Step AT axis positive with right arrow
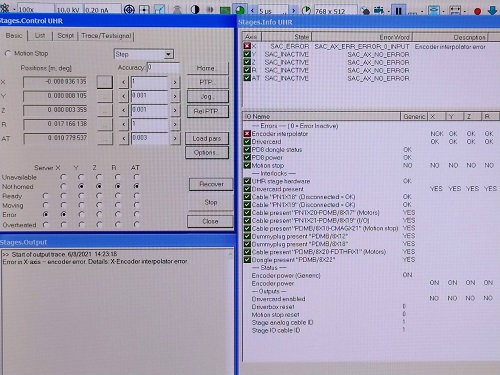The width and height of the screenshot is (500, 375). [175, 138]
